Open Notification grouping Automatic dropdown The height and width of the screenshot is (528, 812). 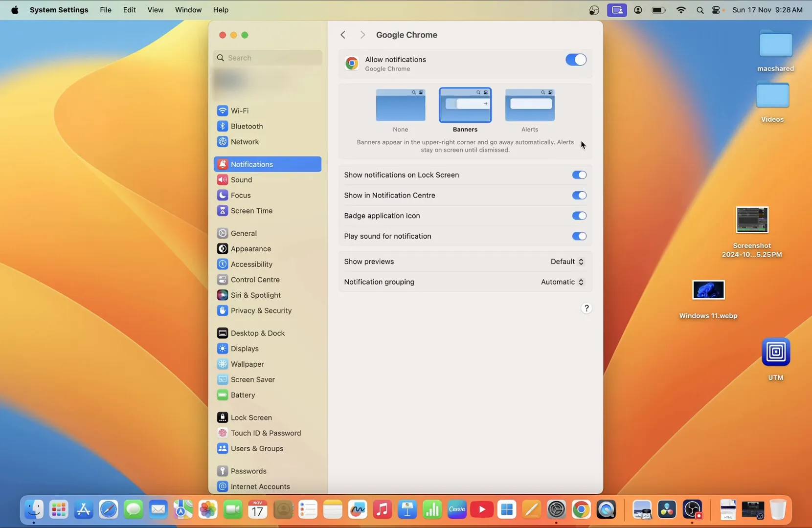tap(563, 282)
